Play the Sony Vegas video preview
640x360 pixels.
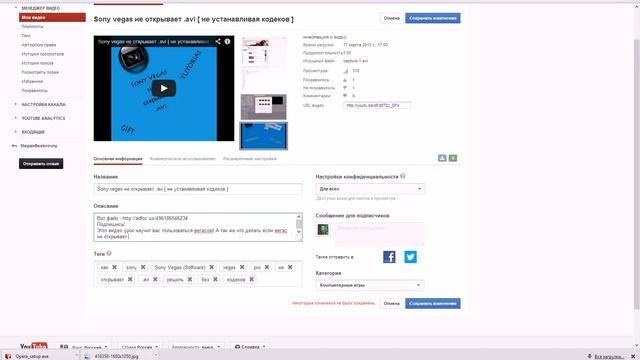pos(164,88)
